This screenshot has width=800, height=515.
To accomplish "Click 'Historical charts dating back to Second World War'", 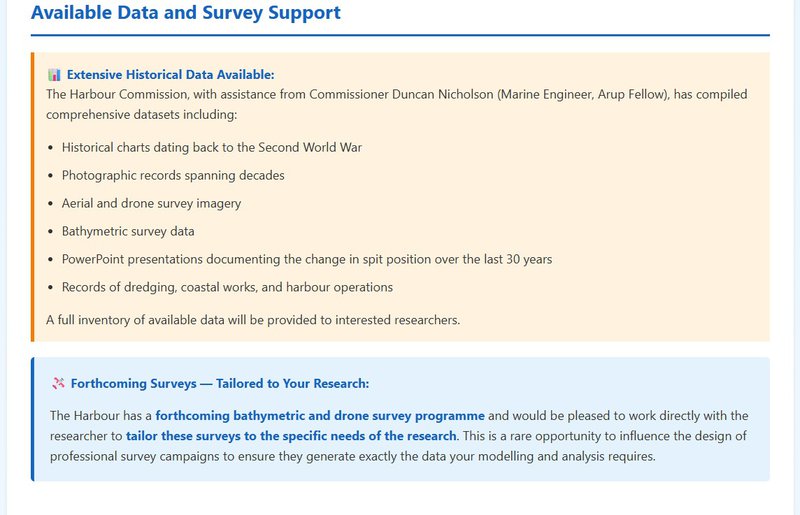I will point(211,148).
